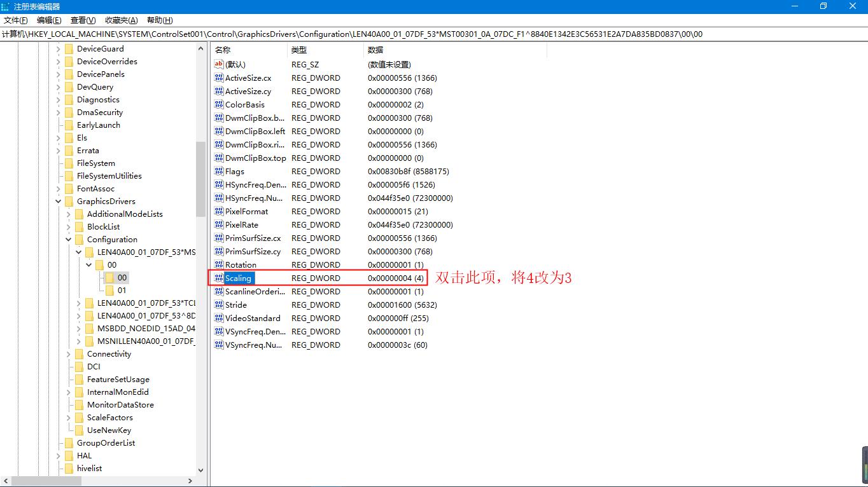Expand the Connectivity tree node
The width and height of the screenshot is (868, 487).
point(69,354)
